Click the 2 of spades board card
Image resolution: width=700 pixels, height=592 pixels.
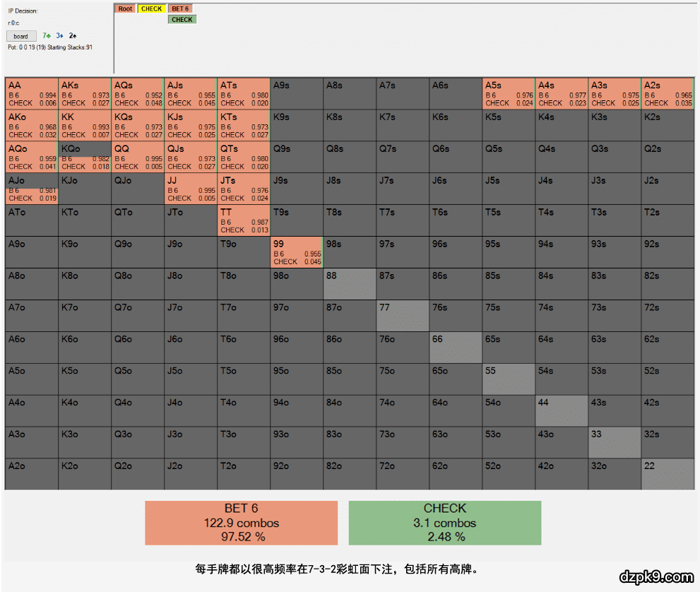pyautogui.click(x=72, y=35)
